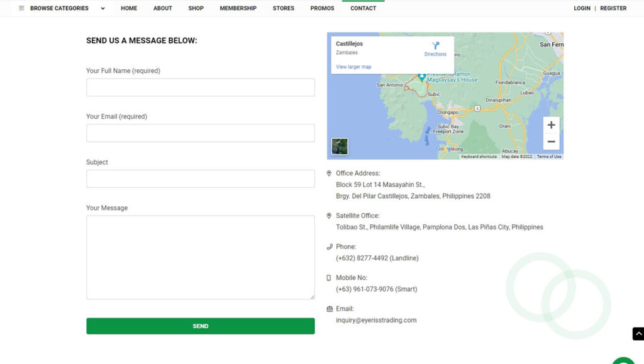Expand the Browse Categories dropdown
Viewport: 644px width, 364px height.
tap(103, 8)
